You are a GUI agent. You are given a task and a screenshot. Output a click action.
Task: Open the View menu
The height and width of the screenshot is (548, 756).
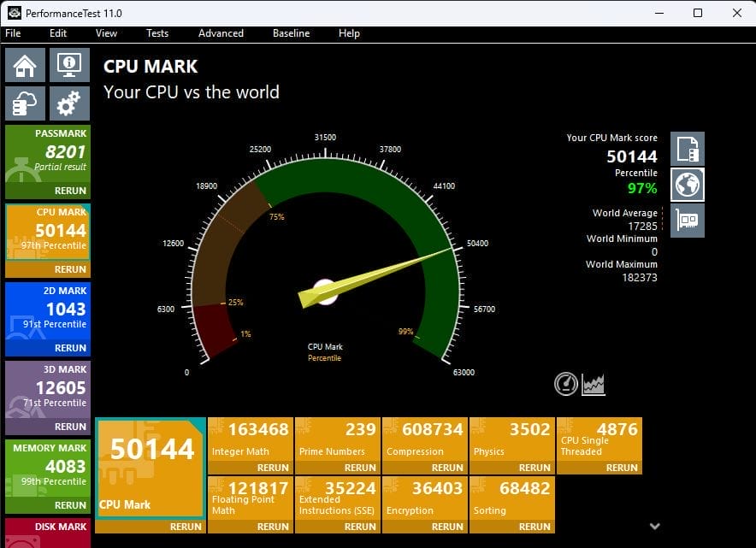[x=106, y=33]
